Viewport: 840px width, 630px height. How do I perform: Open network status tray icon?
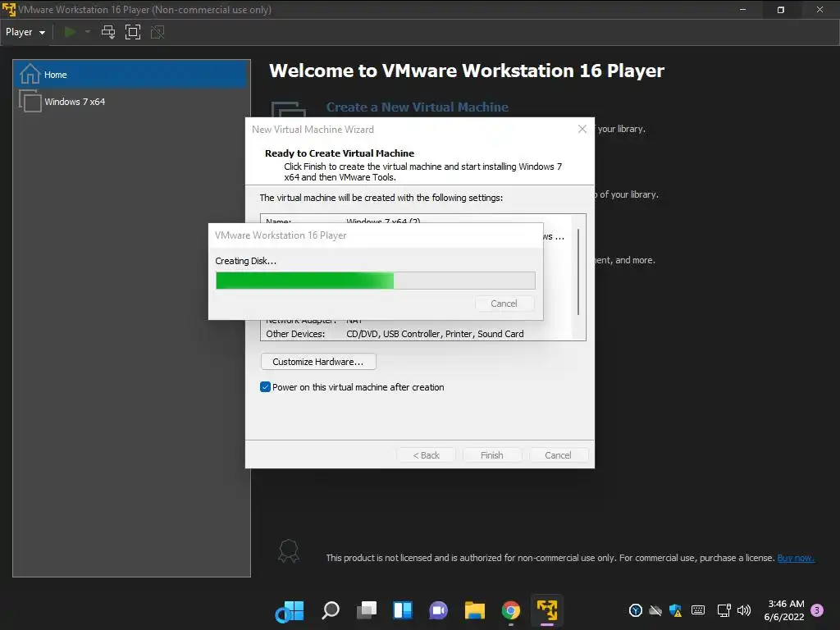(724, 610)
